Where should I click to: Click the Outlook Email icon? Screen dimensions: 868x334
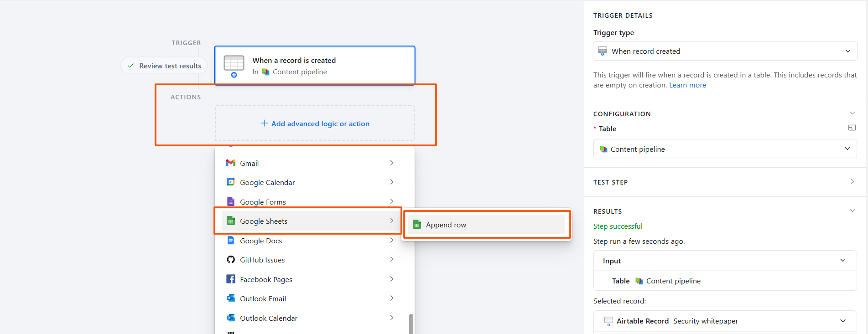point(231,298)
